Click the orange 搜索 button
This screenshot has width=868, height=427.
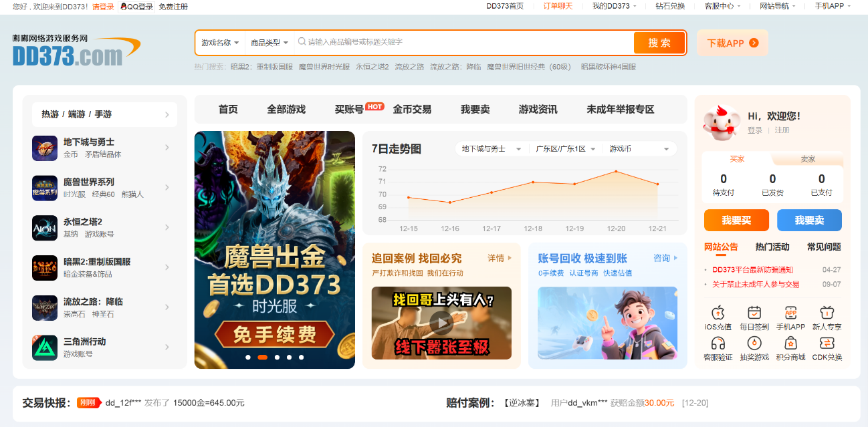click(659, 41)
